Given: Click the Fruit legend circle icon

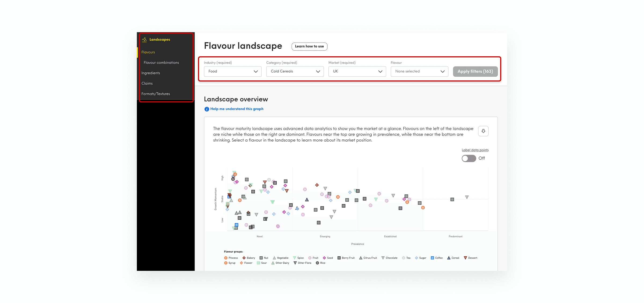Looking at the screenshot, I should pyautogui.click(x=310, y=258).
